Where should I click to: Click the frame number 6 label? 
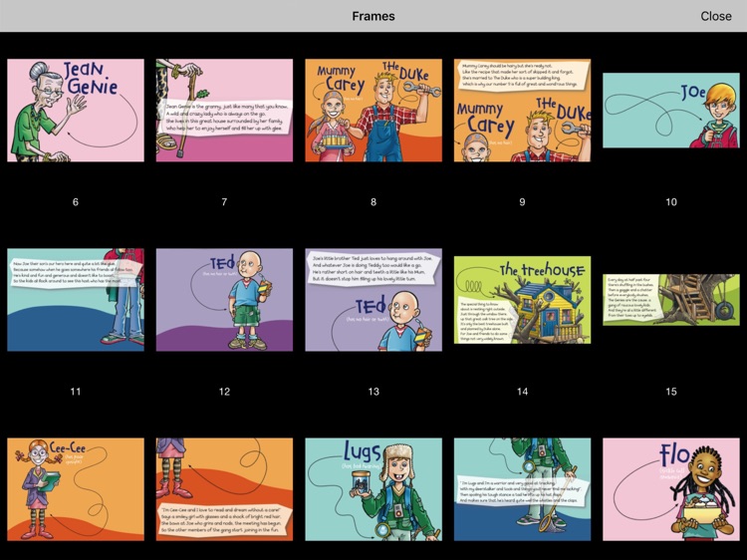pyautogui.click(x=76, y=202)
